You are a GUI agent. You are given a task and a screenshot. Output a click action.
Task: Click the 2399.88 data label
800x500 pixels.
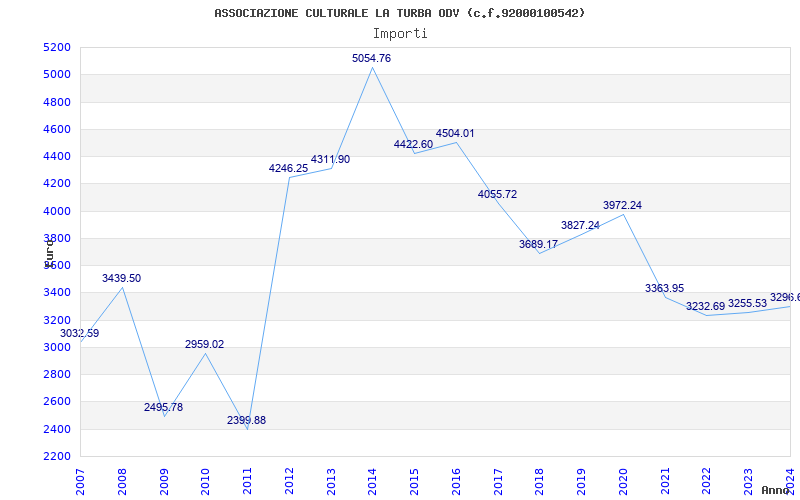click(246, 420)
